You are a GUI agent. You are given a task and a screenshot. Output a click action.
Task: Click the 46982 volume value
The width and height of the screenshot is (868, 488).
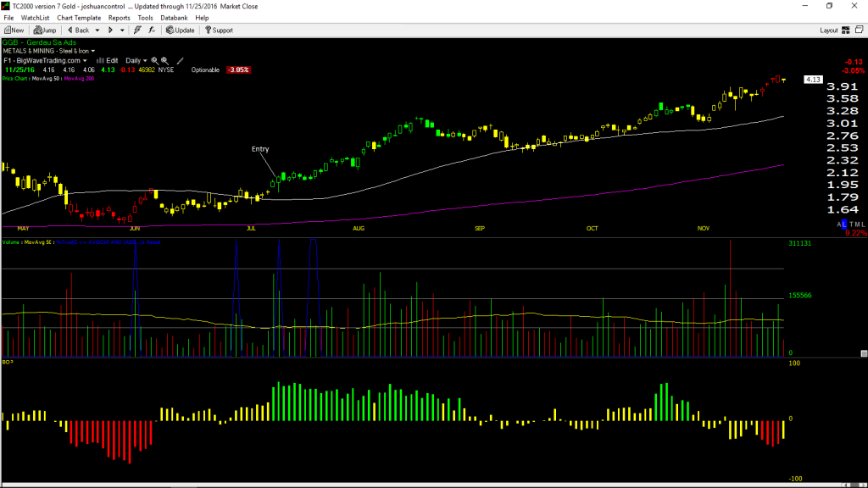[x=147, y=69]
